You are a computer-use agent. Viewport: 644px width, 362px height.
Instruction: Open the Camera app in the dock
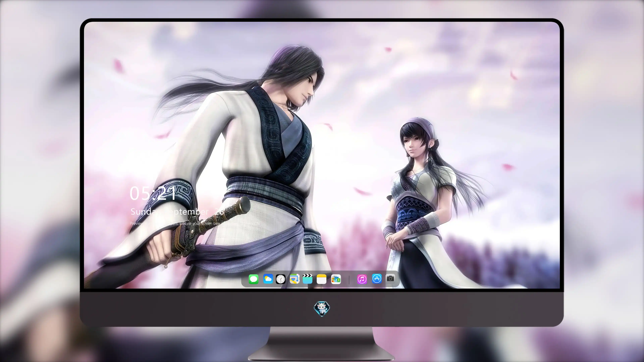point(390,279)
